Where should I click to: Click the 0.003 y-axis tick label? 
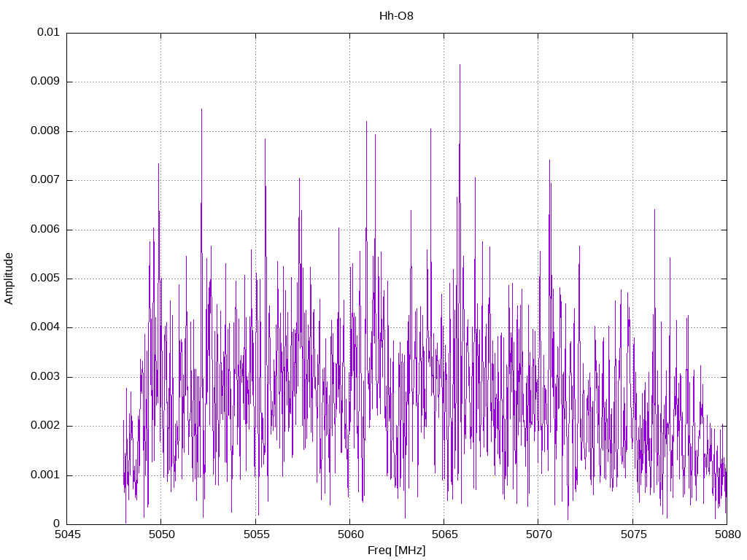[x=44, y=377]
